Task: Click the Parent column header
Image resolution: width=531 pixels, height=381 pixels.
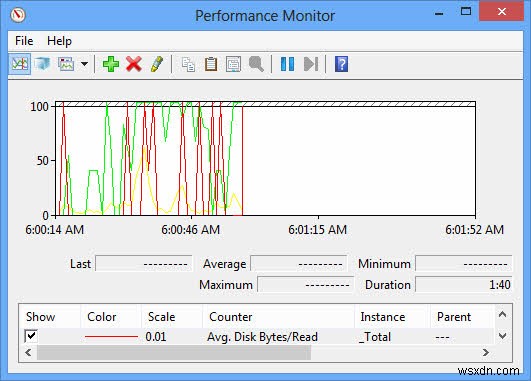Action: (462, 317)
